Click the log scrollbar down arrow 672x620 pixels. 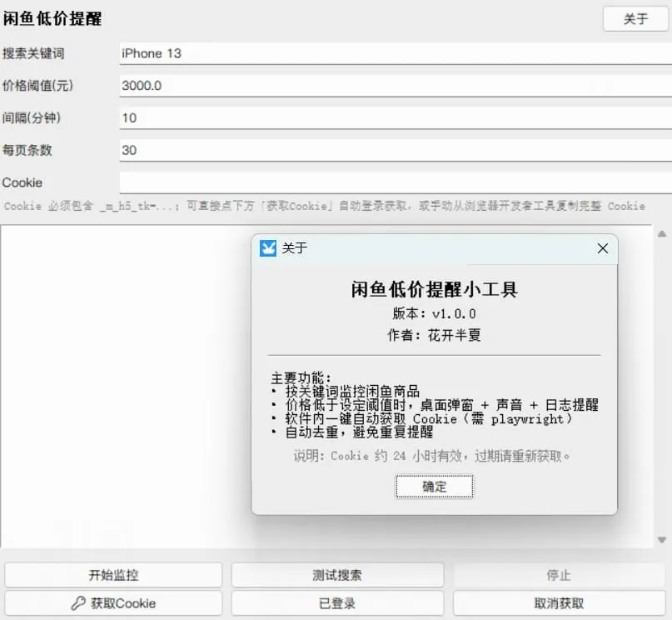pos(662,540)
